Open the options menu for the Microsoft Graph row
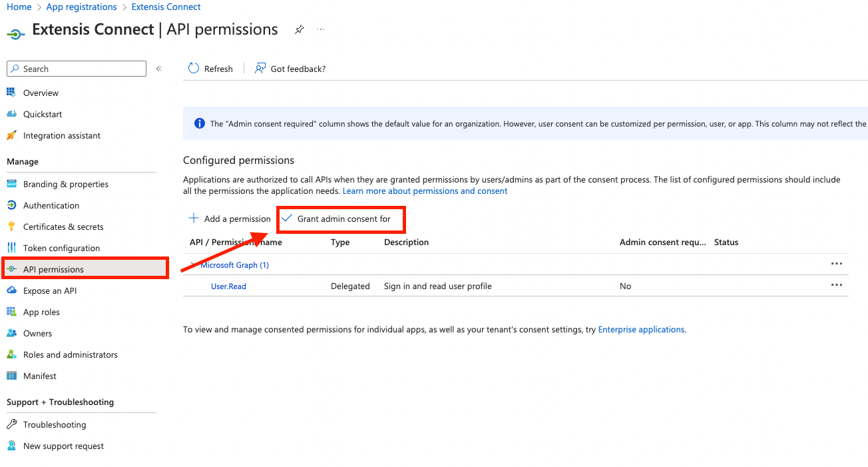The image size is (868, 467). pos(837,264)
